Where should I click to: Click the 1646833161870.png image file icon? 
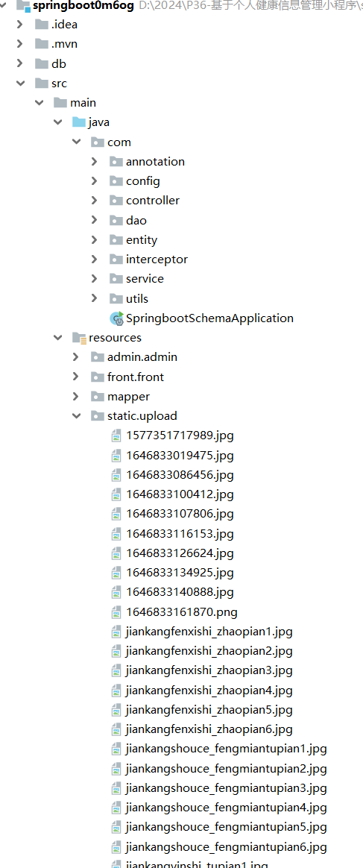116,612
